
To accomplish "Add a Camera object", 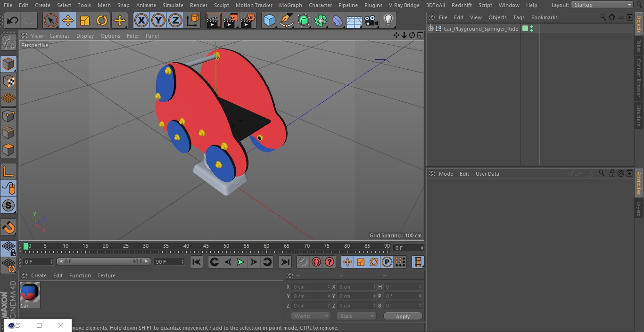I will 371,20.
